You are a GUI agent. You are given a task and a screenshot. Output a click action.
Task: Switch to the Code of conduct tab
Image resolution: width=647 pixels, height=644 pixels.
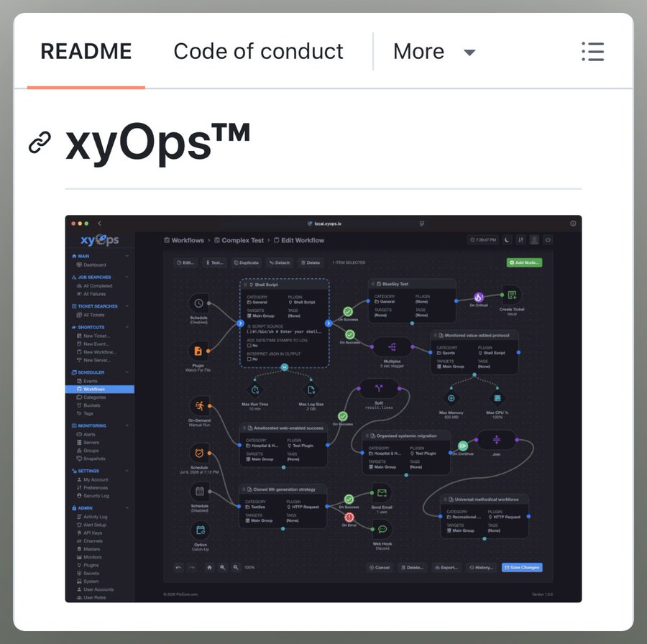(x=257, y=51)
